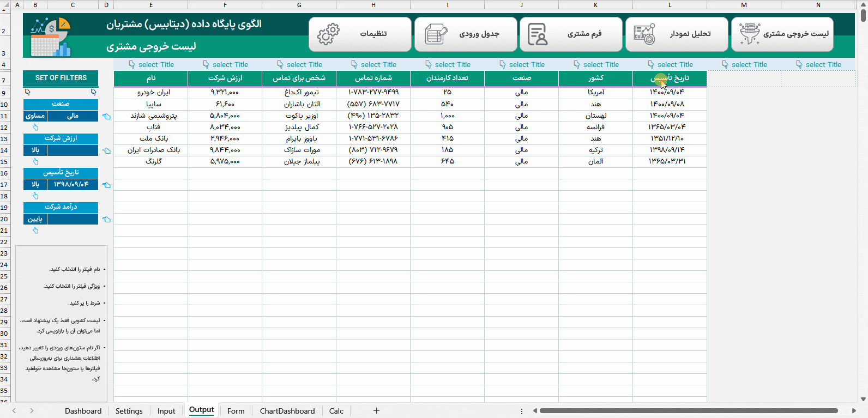The width and height of the screenshot is (868, 418).
Task: Open the فرم مشتری customer form button
Action: (x=571, y=34)
